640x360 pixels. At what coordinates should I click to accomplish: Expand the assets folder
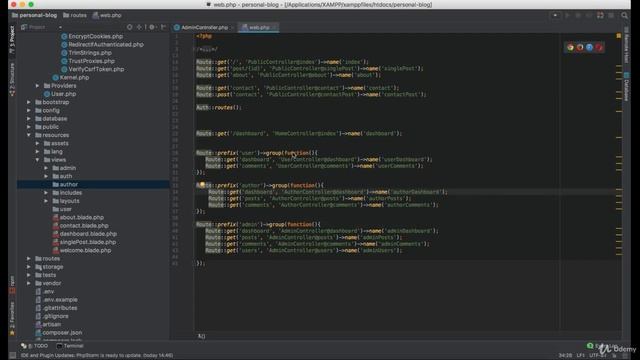[37, 143]
